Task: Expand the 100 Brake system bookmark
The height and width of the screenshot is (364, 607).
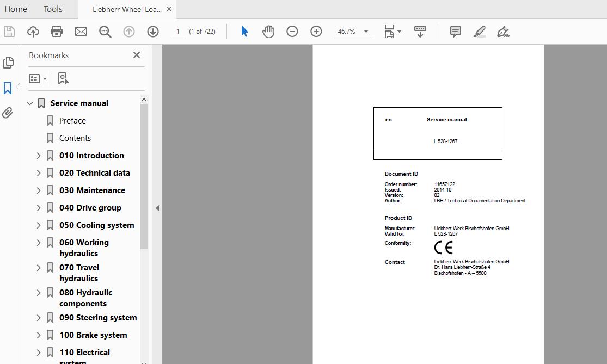Action: pos(38,335)
